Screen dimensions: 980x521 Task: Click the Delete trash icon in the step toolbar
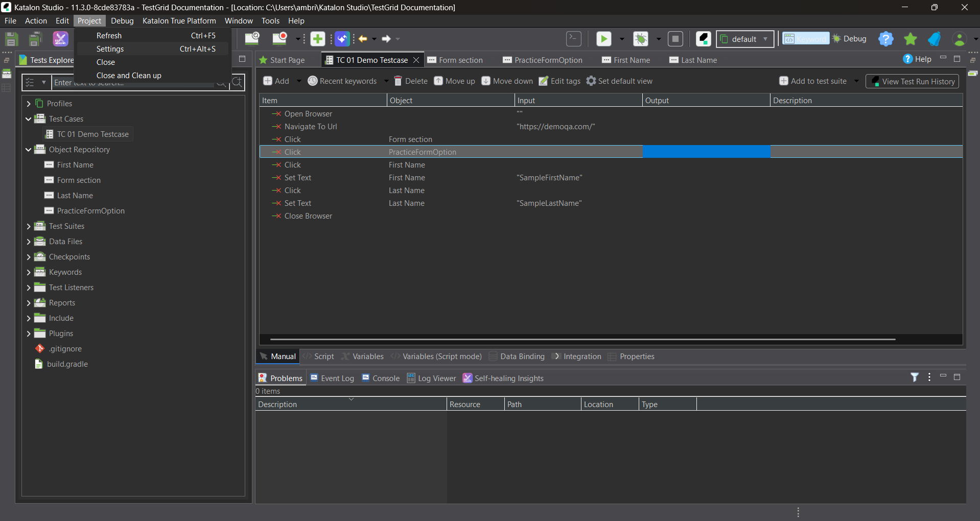tap(398, 81)
